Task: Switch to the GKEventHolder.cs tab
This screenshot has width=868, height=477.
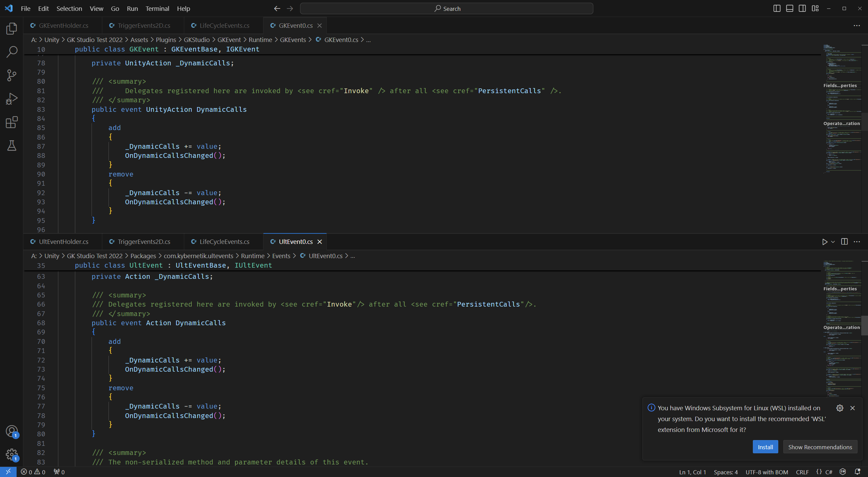Action: tap(63, 25)
